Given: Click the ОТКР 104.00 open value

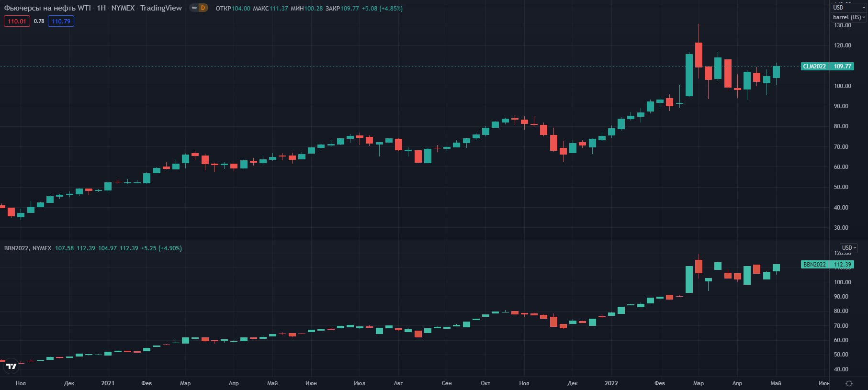Looking at the screenshot, I should click(233, 8).
